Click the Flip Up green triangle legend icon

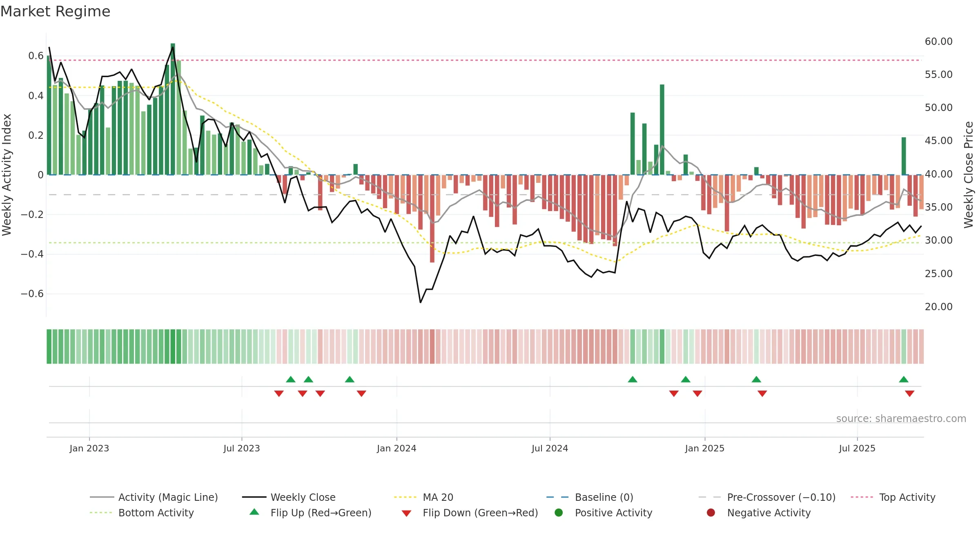[x=254, y=512]
